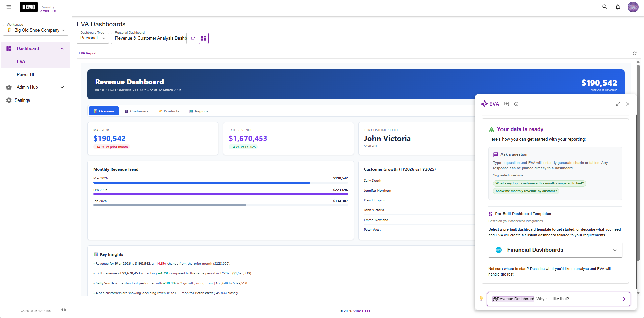
Task: View notifications via the bell icon
Action: [618, 7]
